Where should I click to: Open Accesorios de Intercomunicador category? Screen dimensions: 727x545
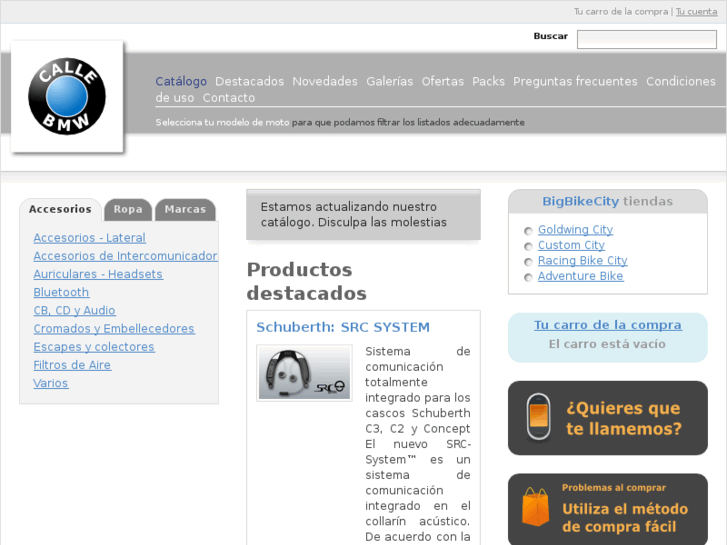pyautogui.click(x=125, y=256)
